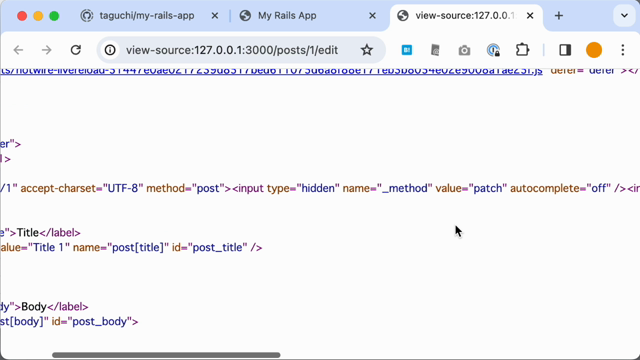
Task: Open the grey document extension icon
Action: click(x=435, y=50)
